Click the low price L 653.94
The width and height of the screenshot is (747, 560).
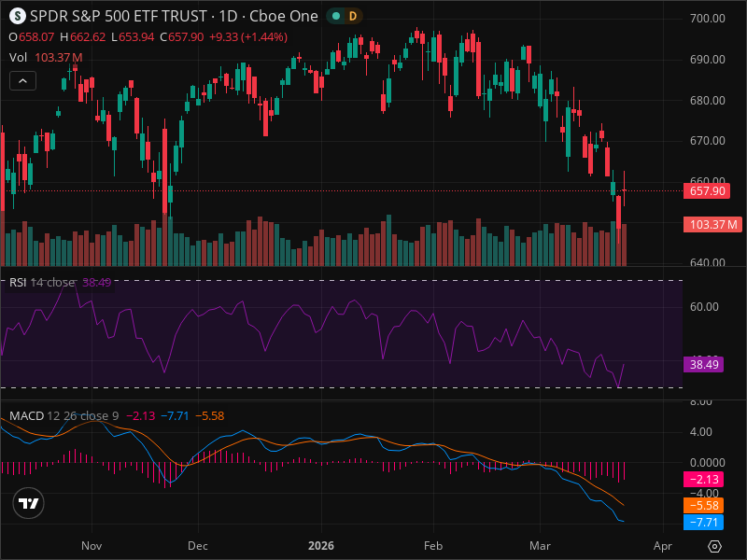click(x=133, y=37)
